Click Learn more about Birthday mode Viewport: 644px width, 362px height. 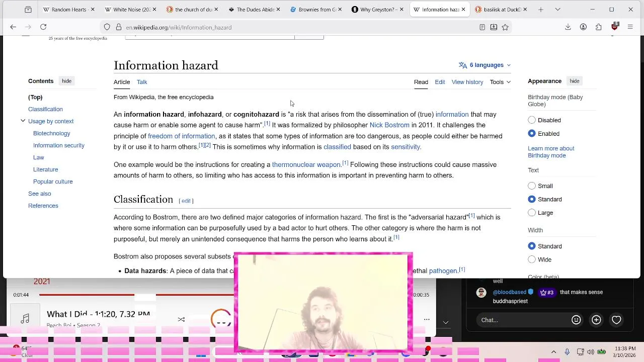click(x=551, y=152)
